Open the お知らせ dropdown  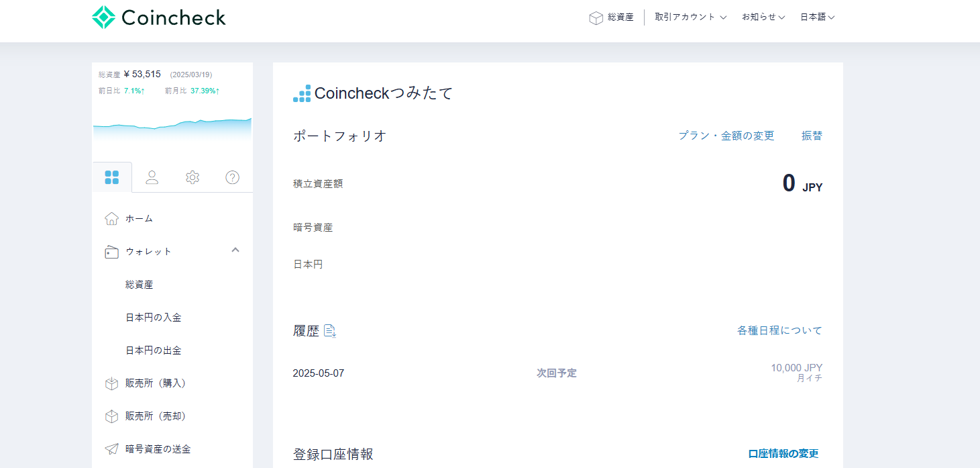tap(763, 17)
